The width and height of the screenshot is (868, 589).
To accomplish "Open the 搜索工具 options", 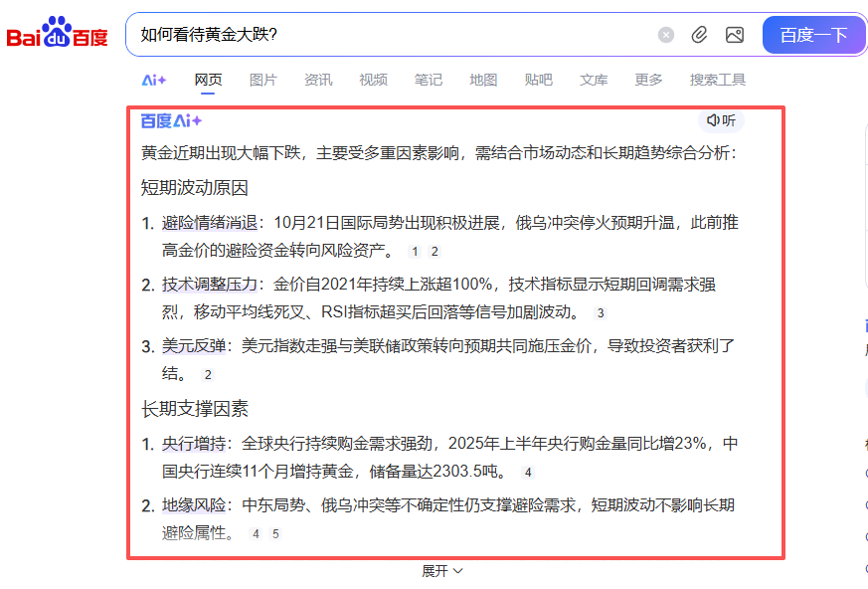I will (718, 80).
